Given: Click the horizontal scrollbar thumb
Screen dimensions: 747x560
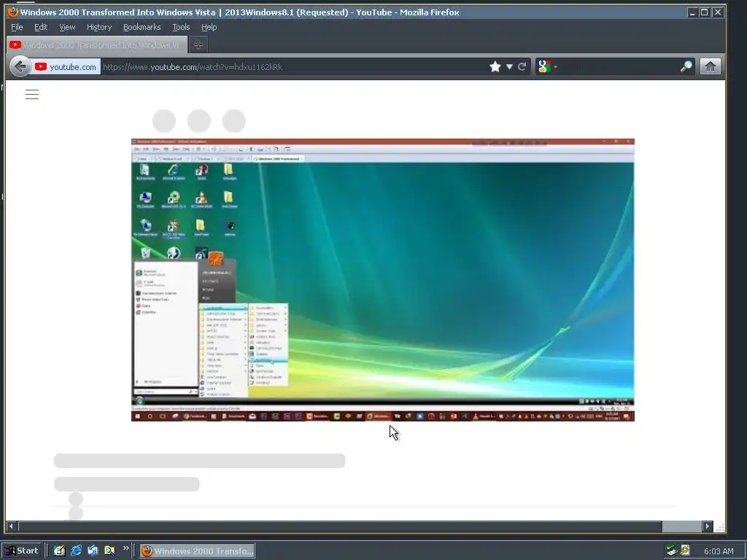Looking at the screenshot, I should pyautogui.click(x=340, y=526).
